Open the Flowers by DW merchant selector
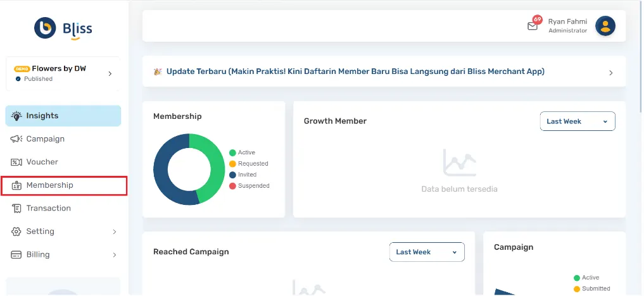The width and height of the screenshot is (644, 296). pyautogui.click(x=63, y=73)
